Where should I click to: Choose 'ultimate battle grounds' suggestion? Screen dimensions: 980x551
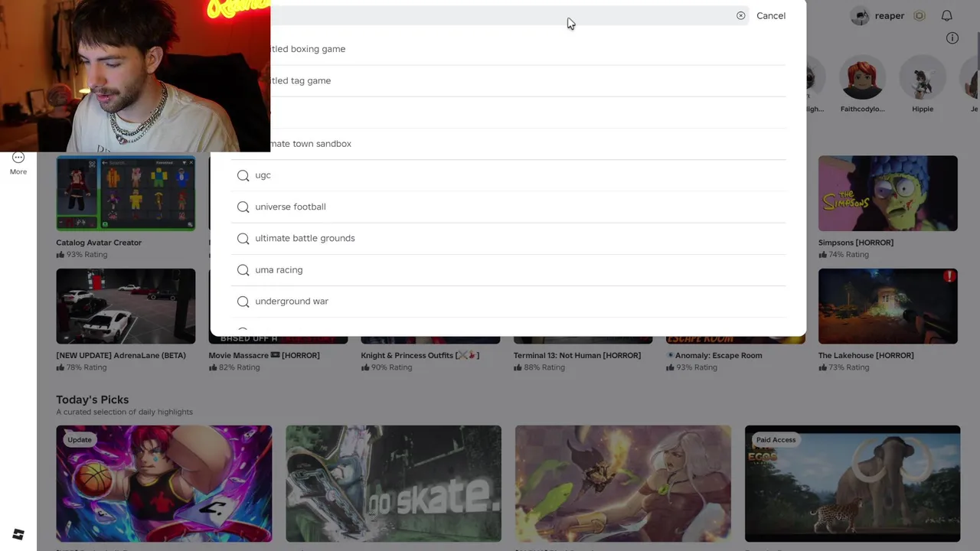508,238
